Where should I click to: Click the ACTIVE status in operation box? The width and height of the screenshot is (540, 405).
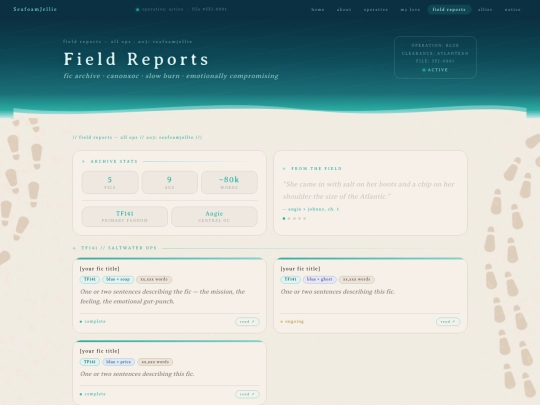tap(435, 70)
